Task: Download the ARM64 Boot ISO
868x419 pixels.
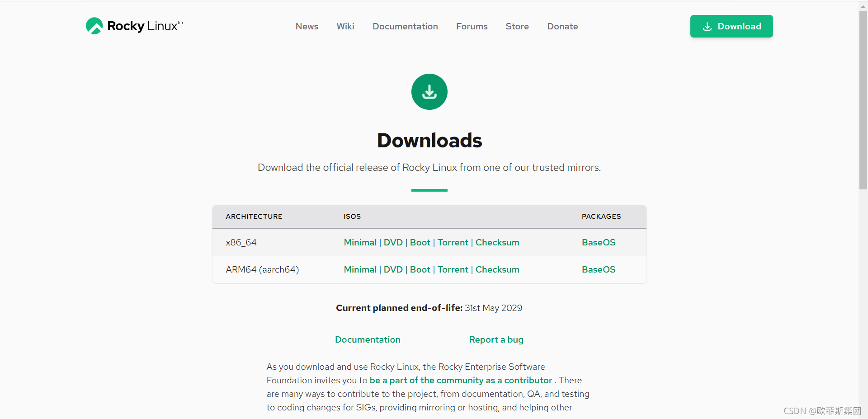Action: coord(420,269)
